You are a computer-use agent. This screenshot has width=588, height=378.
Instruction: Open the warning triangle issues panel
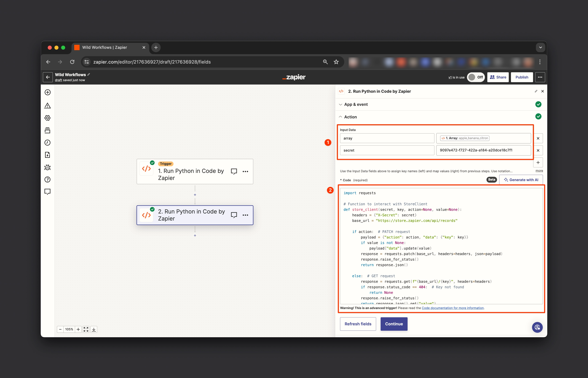48,105
